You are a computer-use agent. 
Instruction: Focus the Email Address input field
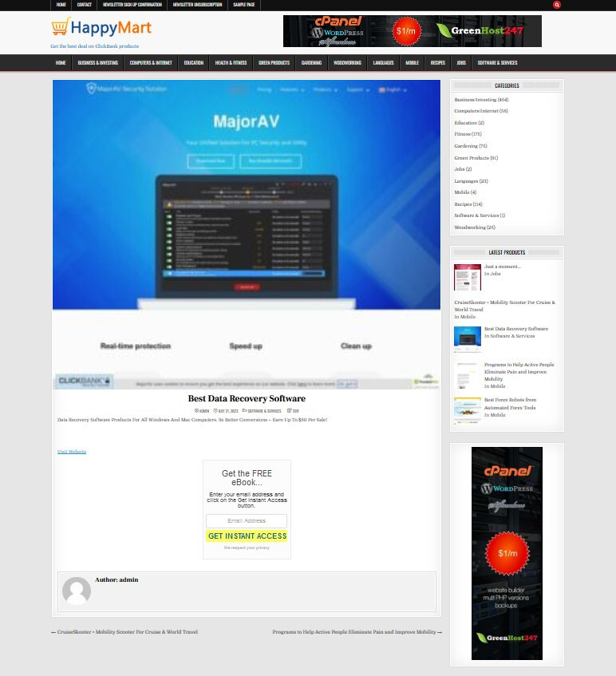coord(247,521)
